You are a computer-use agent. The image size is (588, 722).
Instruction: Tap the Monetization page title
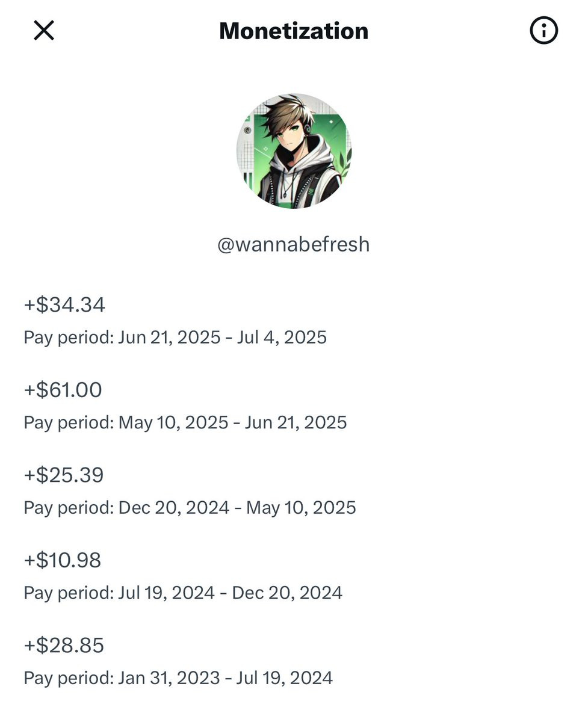click(294, 31)
